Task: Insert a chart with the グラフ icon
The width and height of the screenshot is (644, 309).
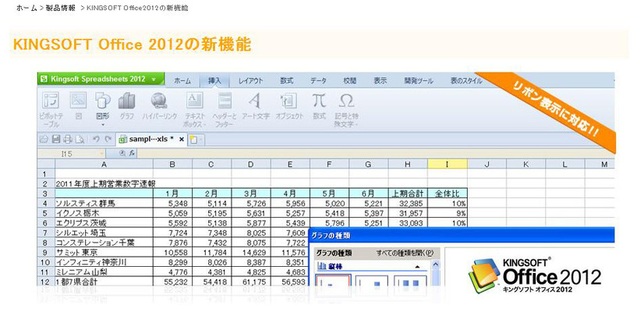Action: pos(127,106)
